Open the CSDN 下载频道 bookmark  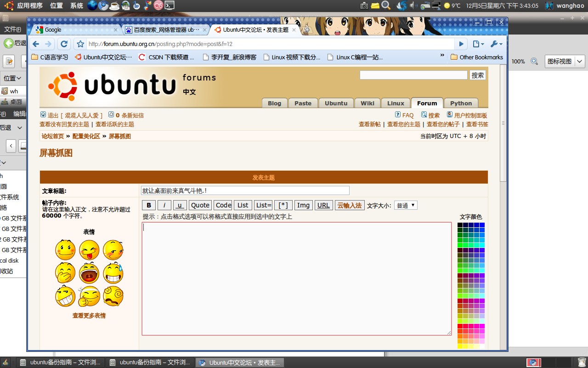(x=166, y=57)
